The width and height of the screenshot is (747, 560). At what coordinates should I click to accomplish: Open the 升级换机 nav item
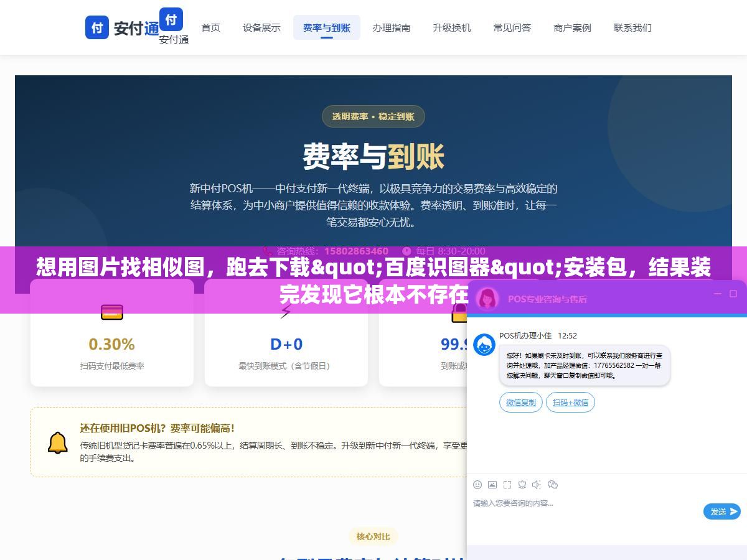pyautogui.click(x=452, y=27)
